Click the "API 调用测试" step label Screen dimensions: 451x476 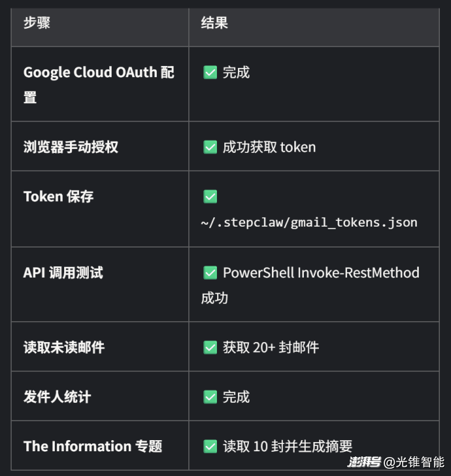tap(63, 272)
